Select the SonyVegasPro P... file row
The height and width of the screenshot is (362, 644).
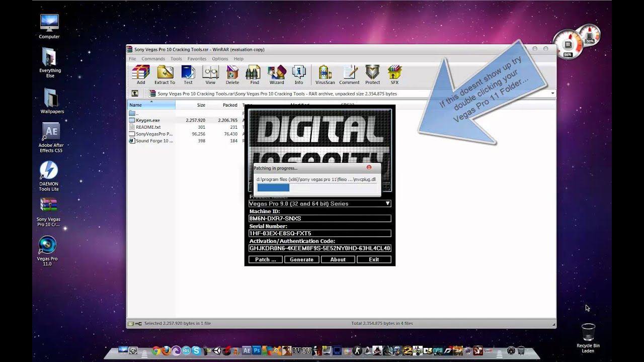(x=151, y=134)
